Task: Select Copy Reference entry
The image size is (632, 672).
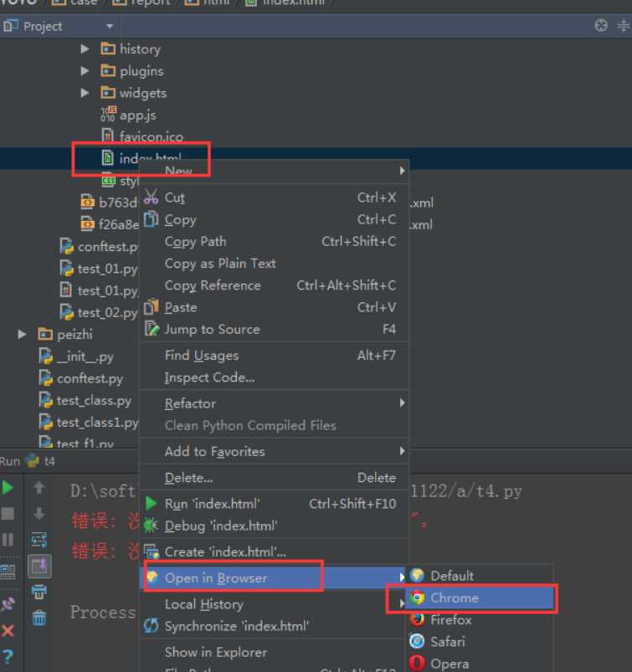Action: pos(275,285)
